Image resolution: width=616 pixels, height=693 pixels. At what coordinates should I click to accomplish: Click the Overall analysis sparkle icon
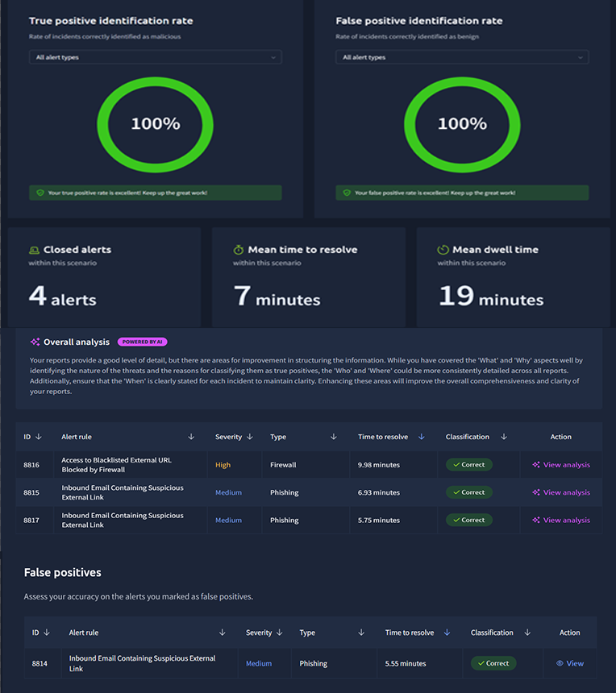35,342
